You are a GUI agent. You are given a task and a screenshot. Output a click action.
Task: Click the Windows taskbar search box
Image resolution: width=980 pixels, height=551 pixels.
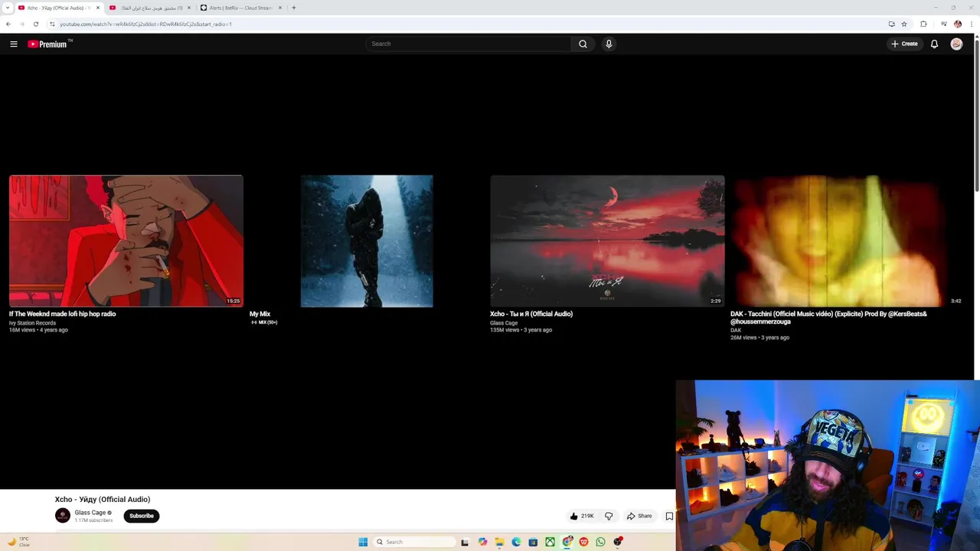tap(413, 542)
